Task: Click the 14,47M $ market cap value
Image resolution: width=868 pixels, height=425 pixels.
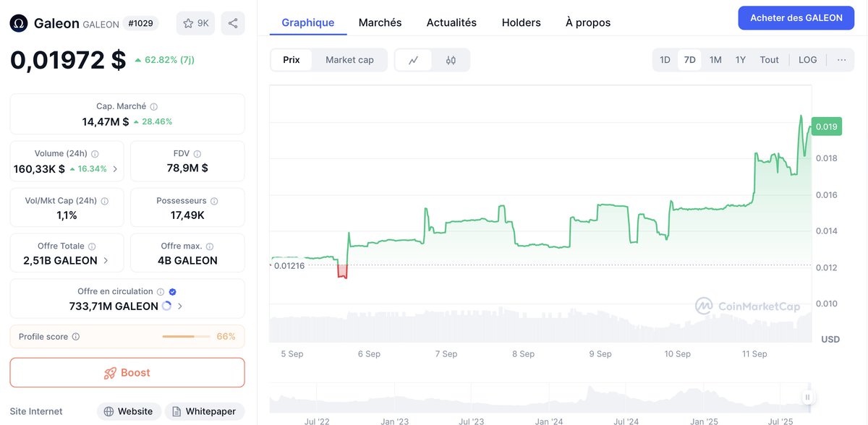Action: [x=106, y=121]
